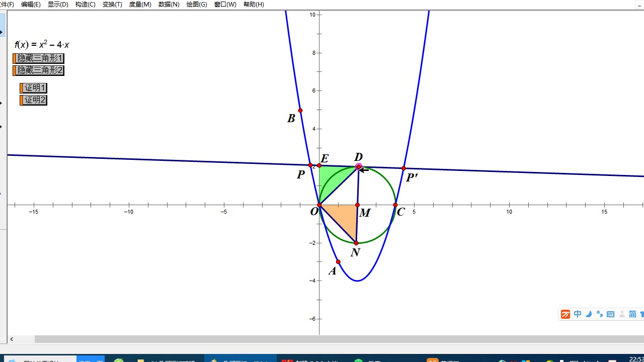Open the soft keyboard icon on IME bar
The width and height of the screenshot is (644, 362).
tap(610, 314)
